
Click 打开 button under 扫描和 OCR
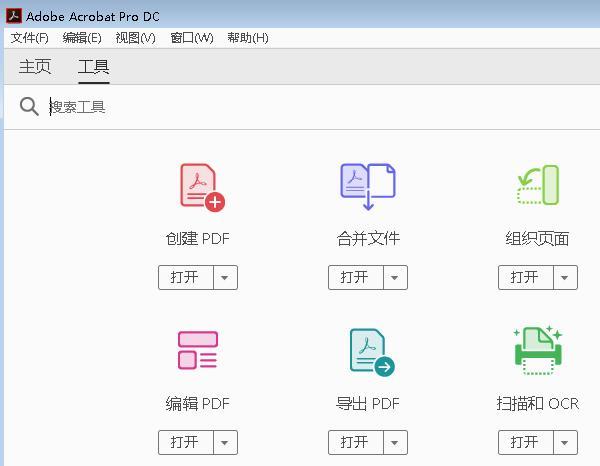[525, 443]
